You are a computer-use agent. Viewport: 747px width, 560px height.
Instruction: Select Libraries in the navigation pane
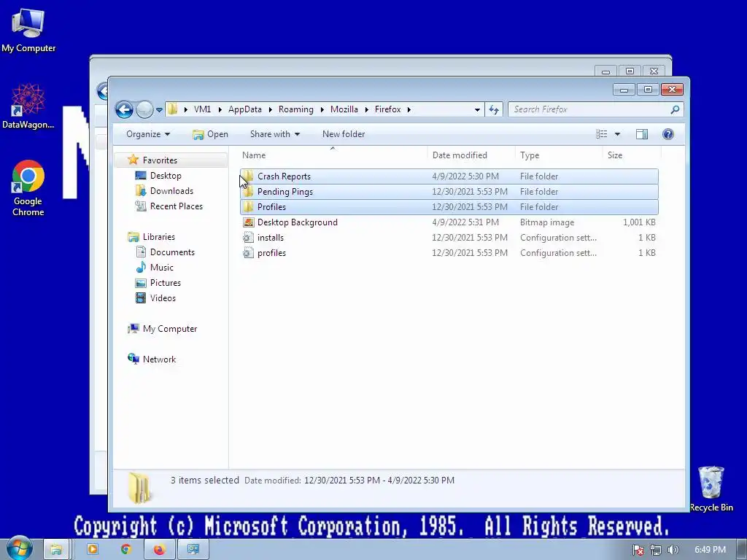(x=158, y=237)
